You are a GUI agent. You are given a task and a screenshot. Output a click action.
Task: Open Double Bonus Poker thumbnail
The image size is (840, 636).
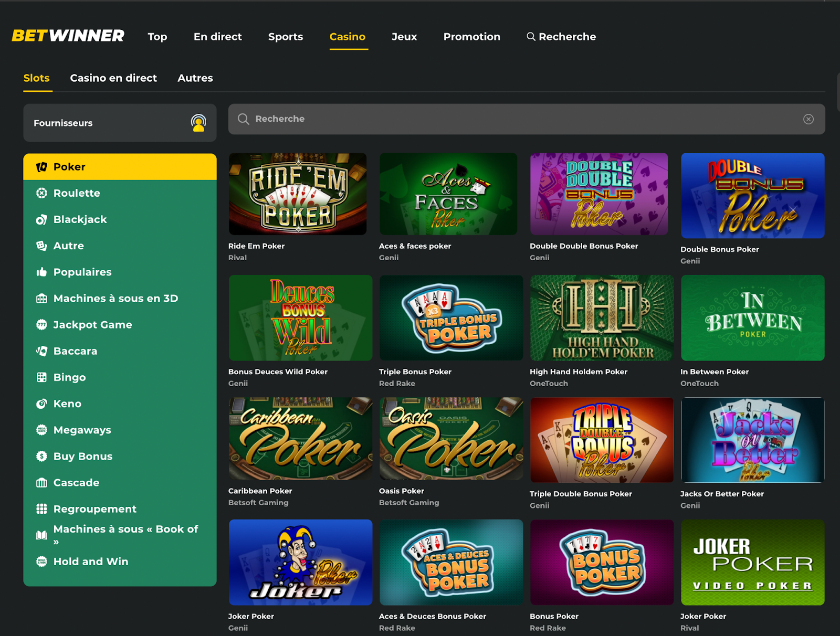click(x=752, y=195)
